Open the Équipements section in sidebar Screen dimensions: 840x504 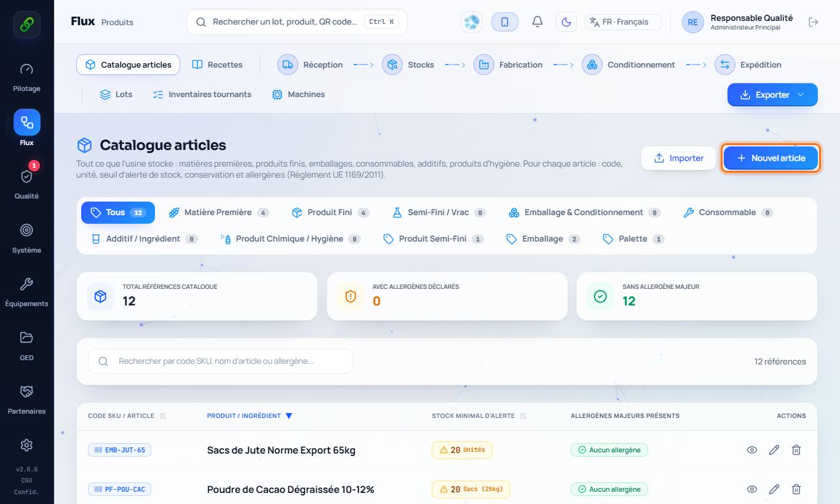pos(26,292)
